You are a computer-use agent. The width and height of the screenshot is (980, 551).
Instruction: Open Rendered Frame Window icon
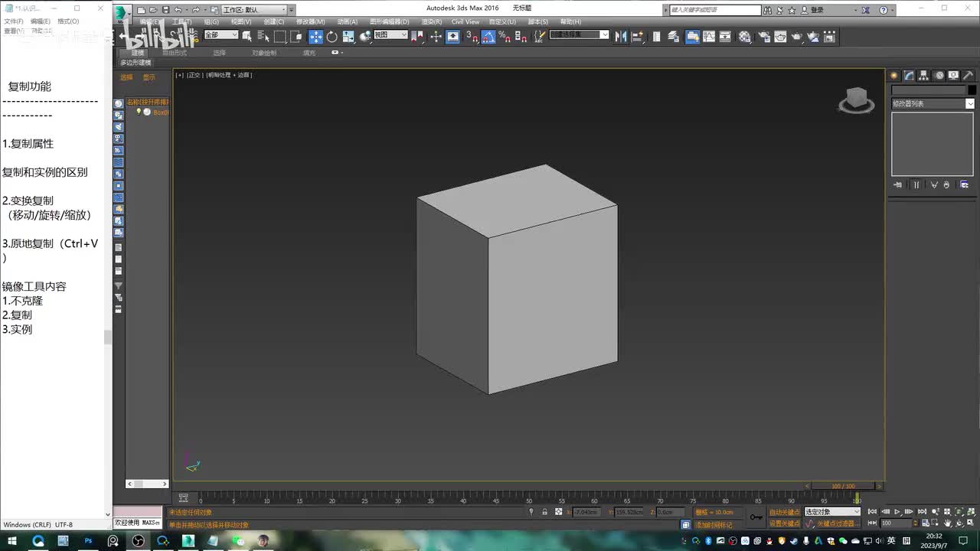click(x=780, y=37)
